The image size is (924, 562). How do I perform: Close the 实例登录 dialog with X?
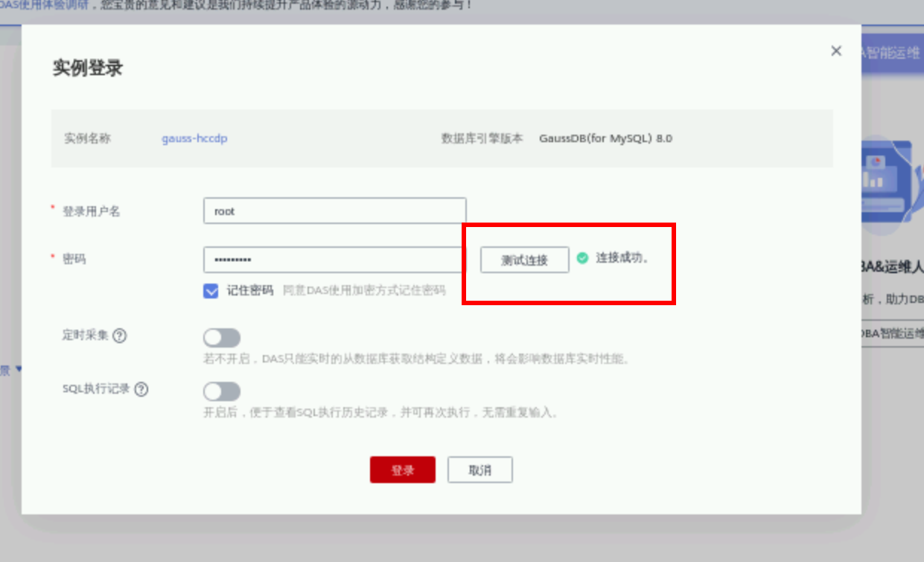point(836,51)
